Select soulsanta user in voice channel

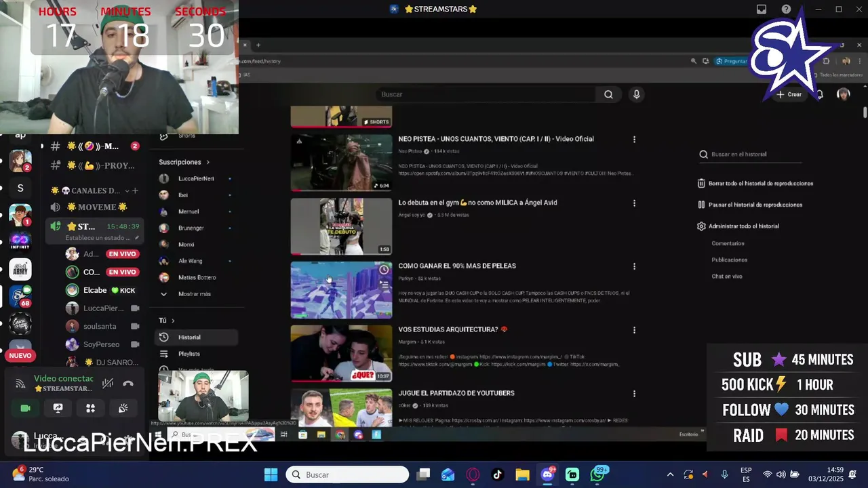coord(102,326)
